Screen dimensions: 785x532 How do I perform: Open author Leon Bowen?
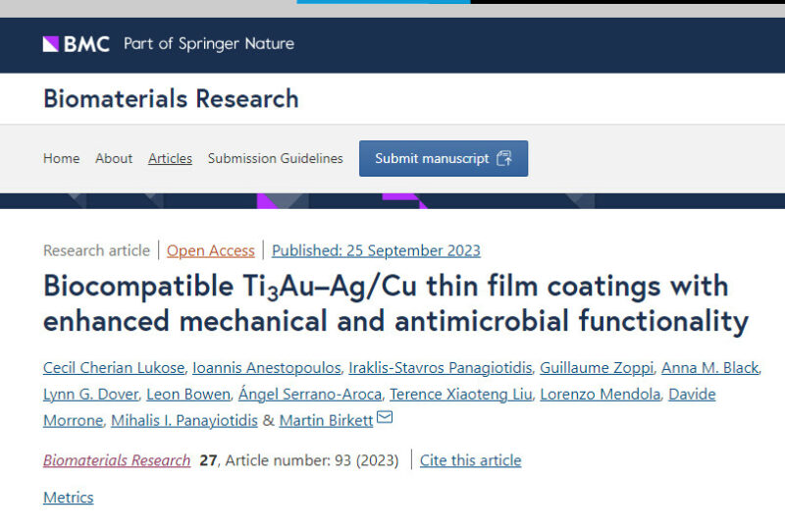pyautogui.click(x=188, y=395)
